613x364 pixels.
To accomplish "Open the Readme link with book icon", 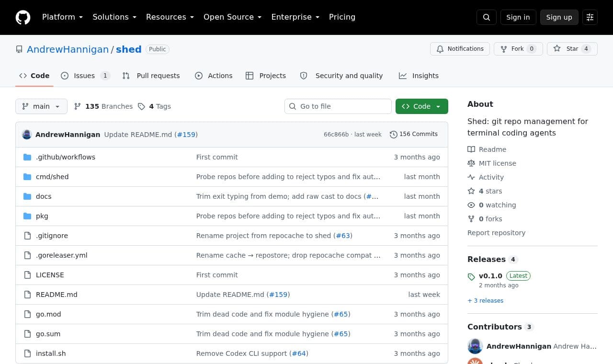I will coord(487,149).
